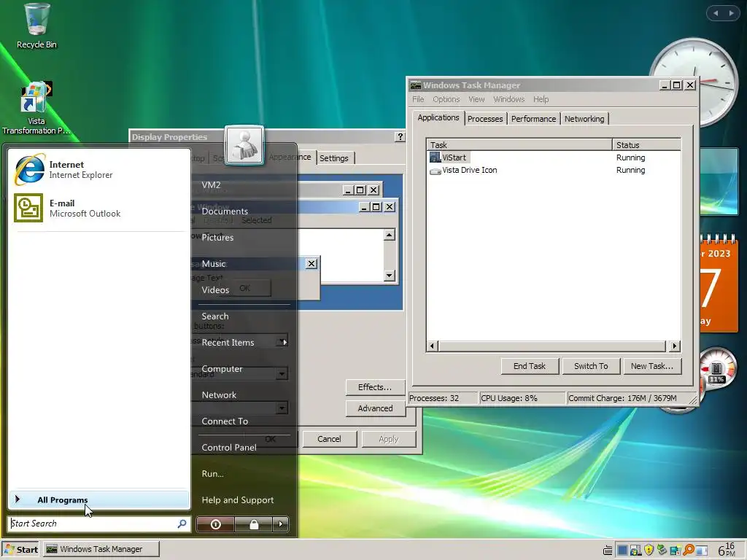Click the orange magnifier tray icon
This screenshot has width=747, height=560.
coord(689,550)
